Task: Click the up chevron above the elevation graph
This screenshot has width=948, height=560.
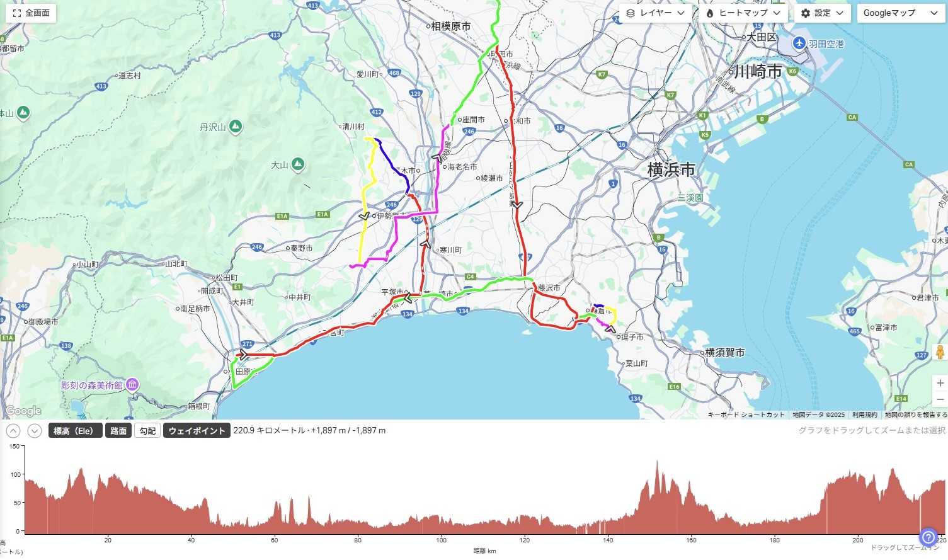Action: point(13,431)
